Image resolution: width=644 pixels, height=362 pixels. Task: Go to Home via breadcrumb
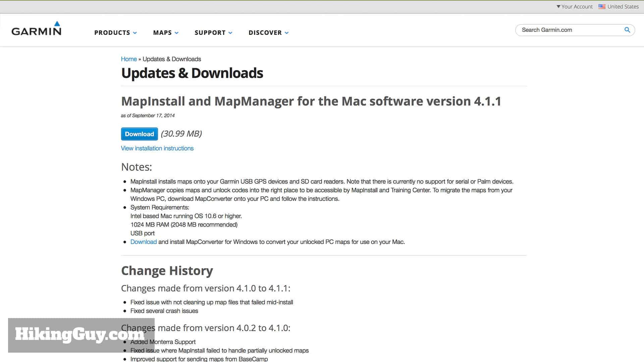tap(129, 59)
